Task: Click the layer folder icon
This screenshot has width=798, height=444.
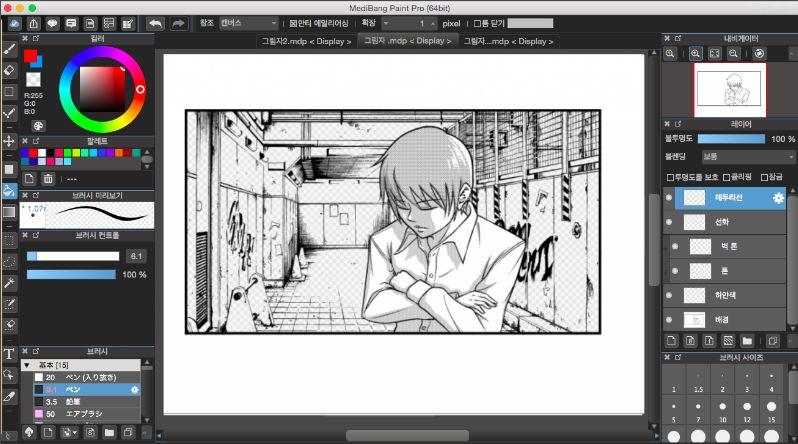Action: 747,341
